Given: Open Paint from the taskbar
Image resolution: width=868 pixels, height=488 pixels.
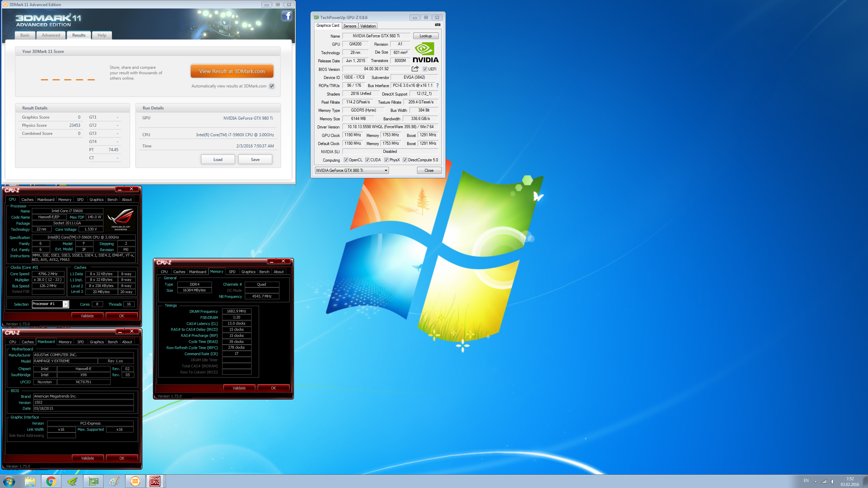Looking at the screenshot, I should pyautogui.click(x=114, y=481).
